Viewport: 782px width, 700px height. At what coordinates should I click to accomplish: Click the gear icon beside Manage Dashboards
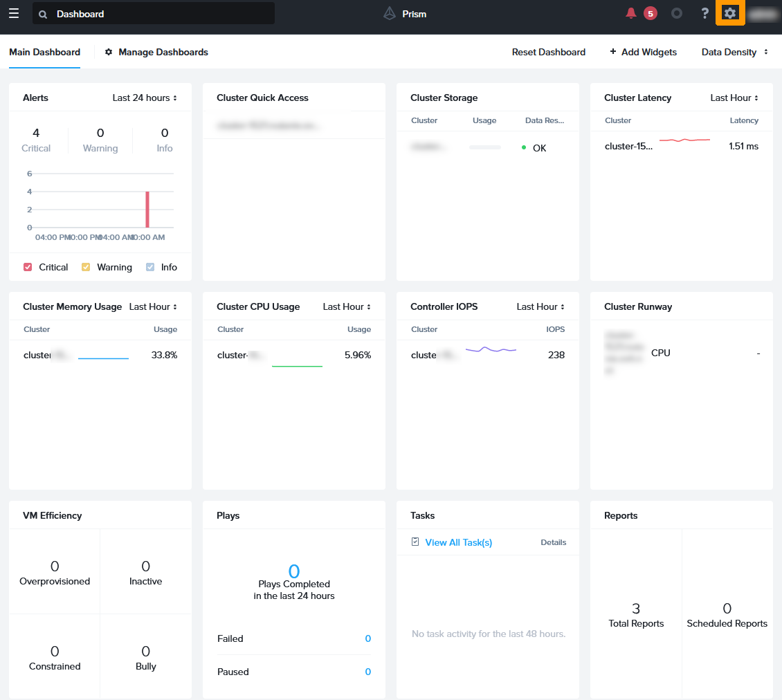[x=108, y=52]
